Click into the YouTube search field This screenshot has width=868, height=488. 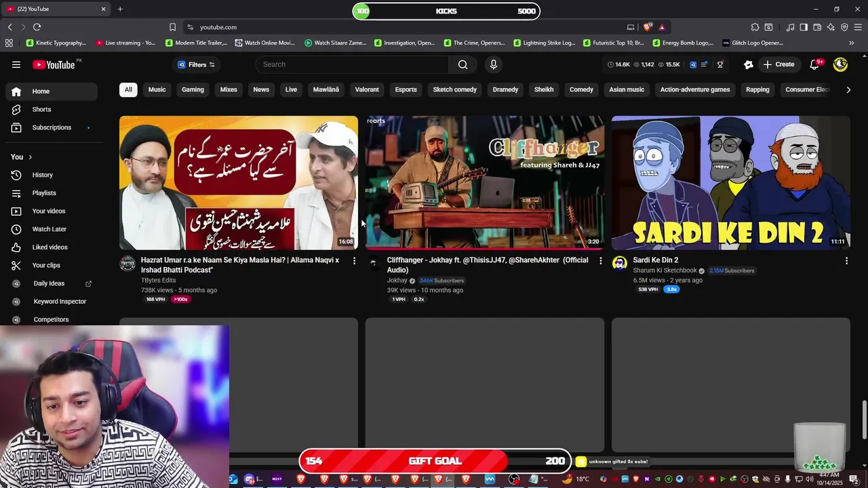click(353, 64)
